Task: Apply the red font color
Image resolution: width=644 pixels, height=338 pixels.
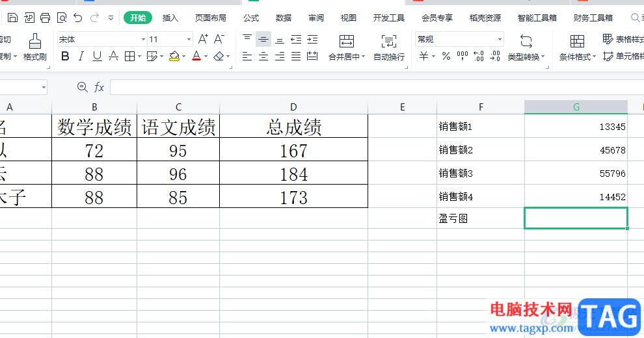Action: click(196, 56)
